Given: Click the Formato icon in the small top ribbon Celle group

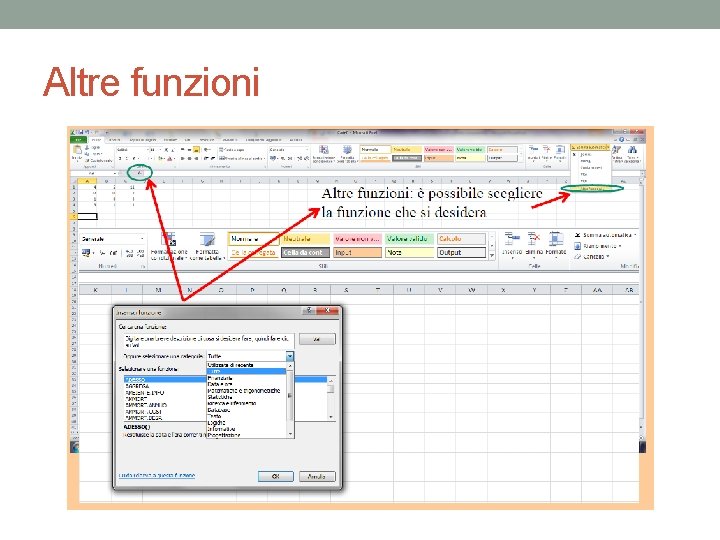Looking at the screenshot, I should point(560,150).
